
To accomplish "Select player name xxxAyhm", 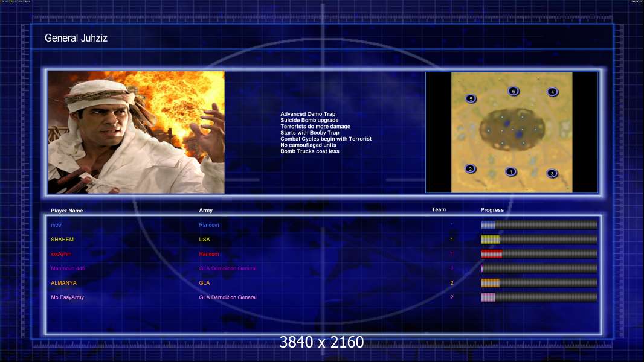I will coord(61,254).
